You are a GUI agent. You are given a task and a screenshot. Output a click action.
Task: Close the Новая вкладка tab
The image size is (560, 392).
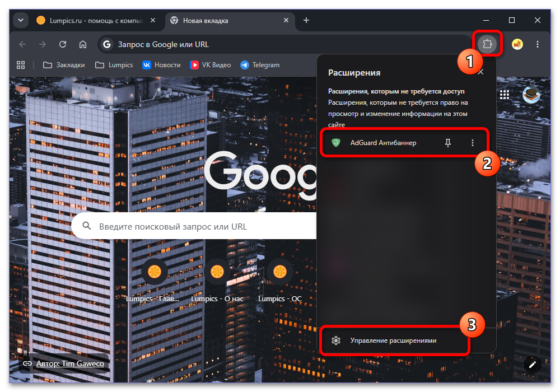(x=286, y=20)
